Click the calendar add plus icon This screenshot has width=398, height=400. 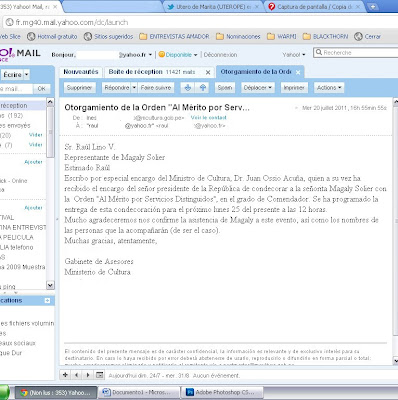(65, 375)
